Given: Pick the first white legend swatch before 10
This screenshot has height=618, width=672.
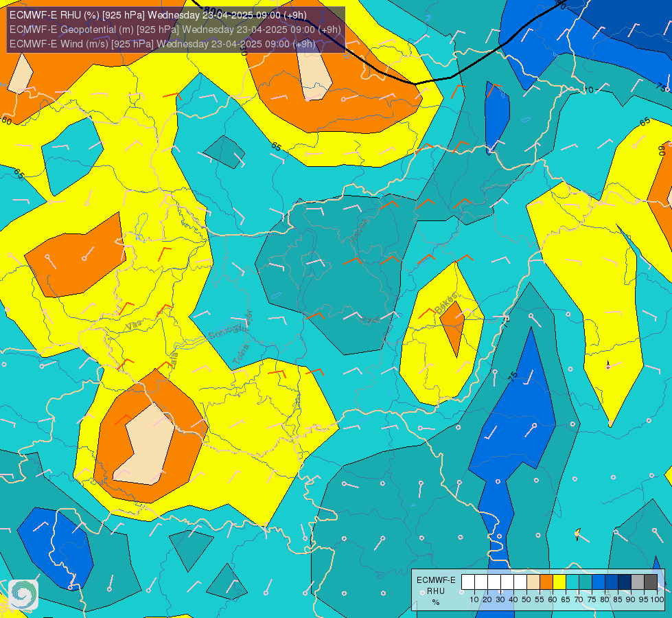Looking at the screenshot, I should pyautogui.click(x=468, y=582).
